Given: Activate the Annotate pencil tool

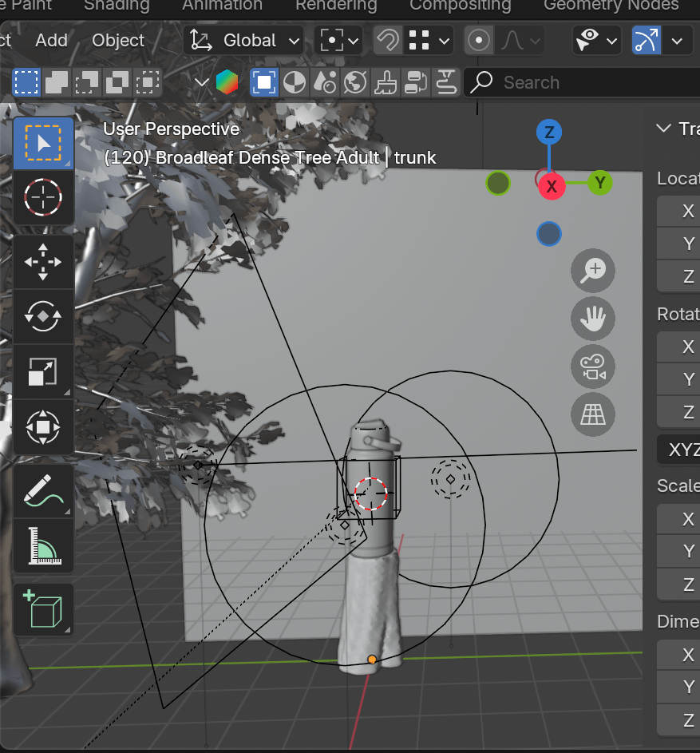Looking at the screenshot, I should (43, 489).
